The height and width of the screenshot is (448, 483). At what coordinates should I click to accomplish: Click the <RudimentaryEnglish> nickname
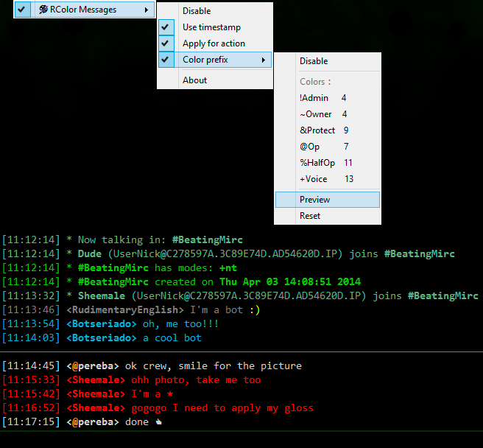(125, 310)
